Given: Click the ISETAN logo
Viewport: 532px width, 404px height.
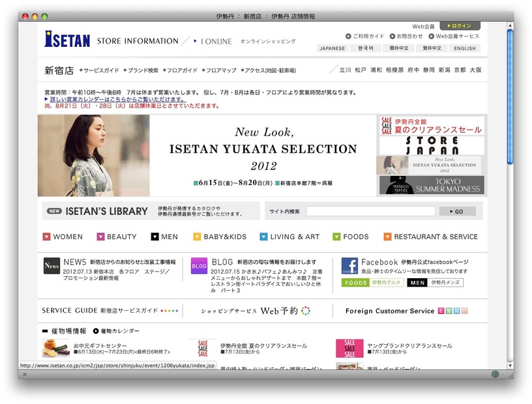Looking at the screenshot, I should 67,39.
